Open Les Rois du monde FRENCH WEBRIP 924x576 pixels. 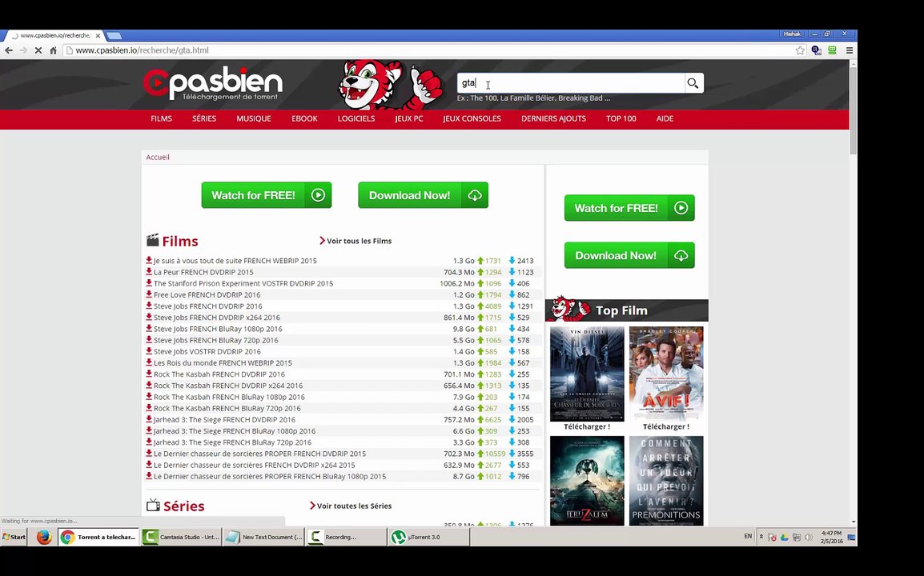223,362
